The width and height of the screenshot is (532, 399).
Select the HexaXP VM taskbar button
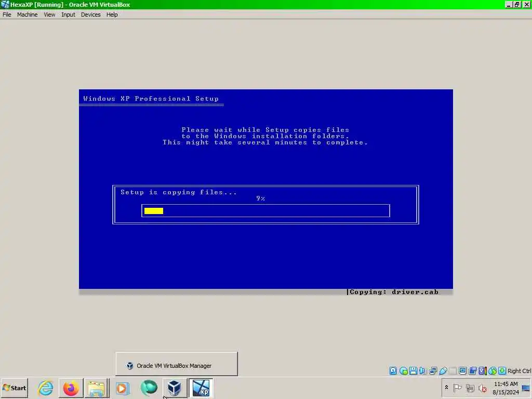[x=201, y=388]
